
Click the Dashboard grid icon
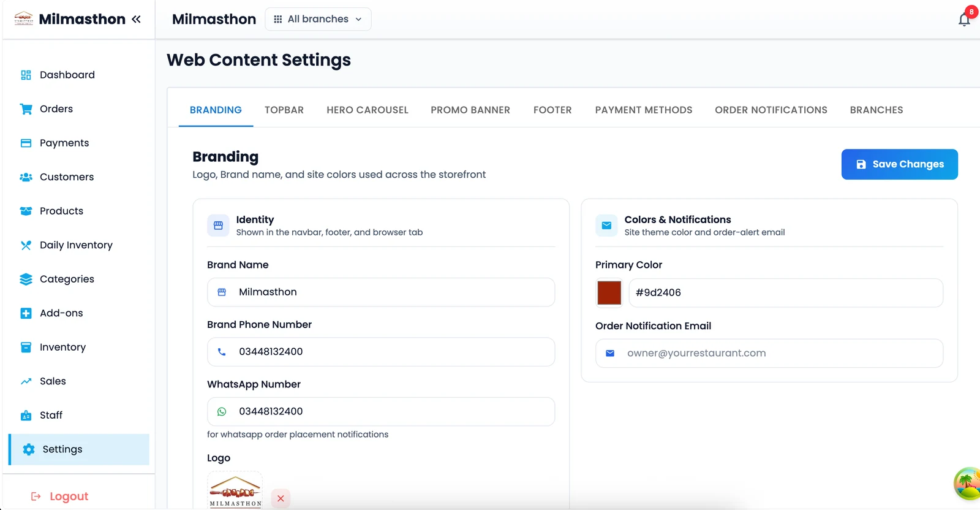(x=26, y=75)
